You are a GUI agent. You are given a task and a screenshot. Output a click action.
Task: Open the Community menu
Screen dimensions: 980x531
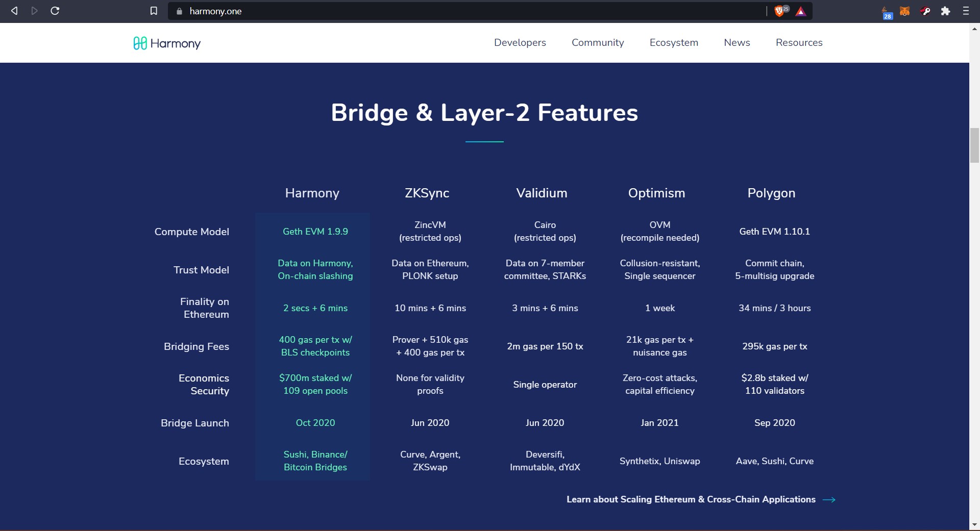598,42
